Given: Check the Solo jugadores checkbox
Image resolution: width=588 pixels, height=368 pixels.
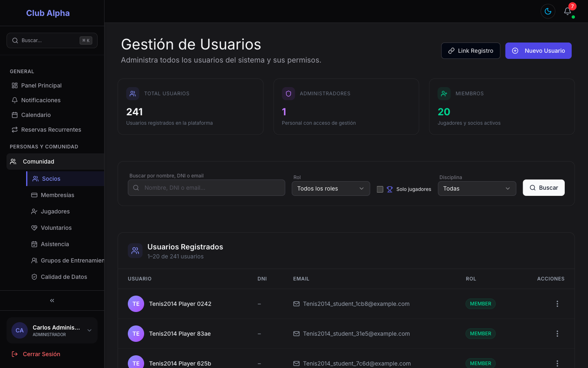Looking at the screenshot, I should [x=380, y=189].
